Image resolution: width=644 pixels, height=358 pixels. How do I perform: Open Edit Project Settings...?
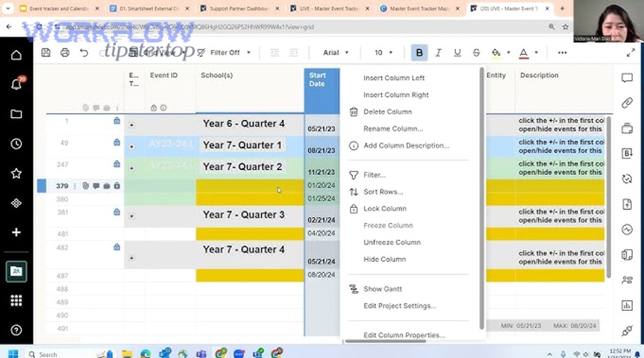399,306
